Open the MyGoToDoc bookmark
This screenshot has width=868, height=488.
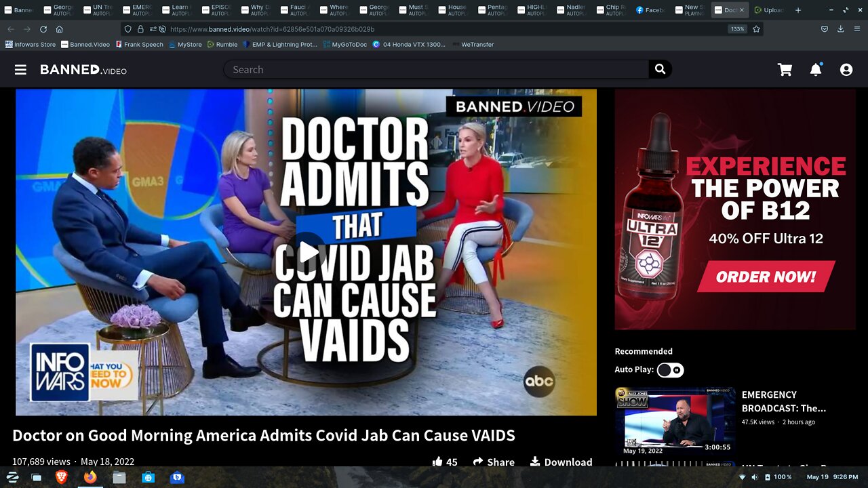[345, 45]
